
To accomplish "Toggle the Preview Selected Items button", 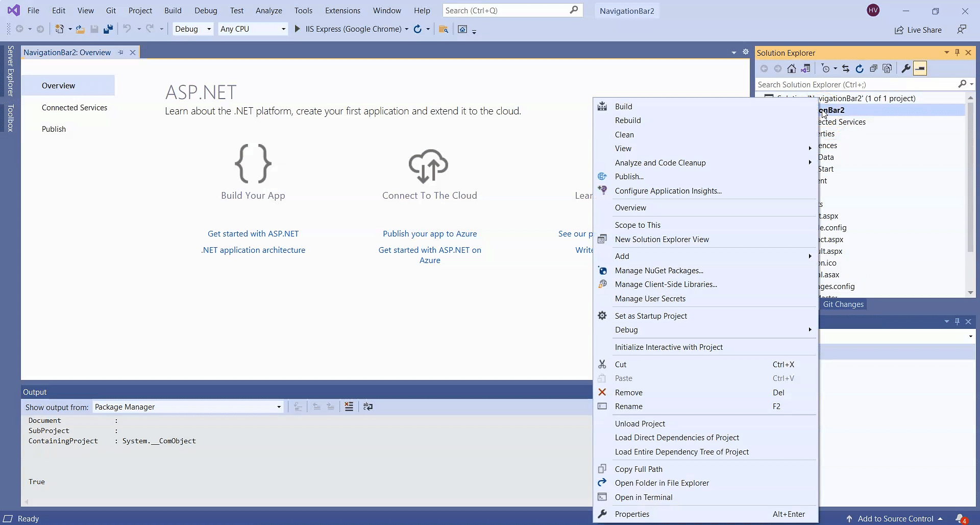I will coord(920,68).
